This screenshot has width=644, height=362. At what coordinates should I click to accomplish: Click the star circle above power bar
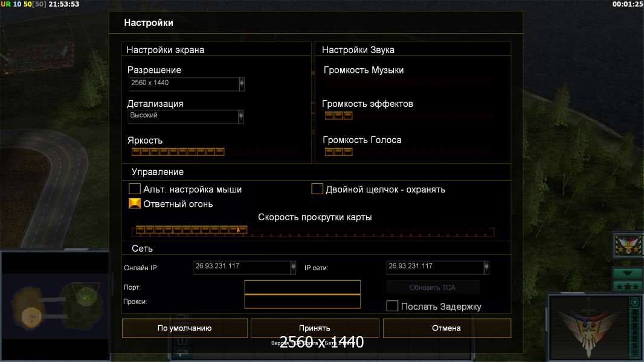pyautogui.click(x=634, y=302)
